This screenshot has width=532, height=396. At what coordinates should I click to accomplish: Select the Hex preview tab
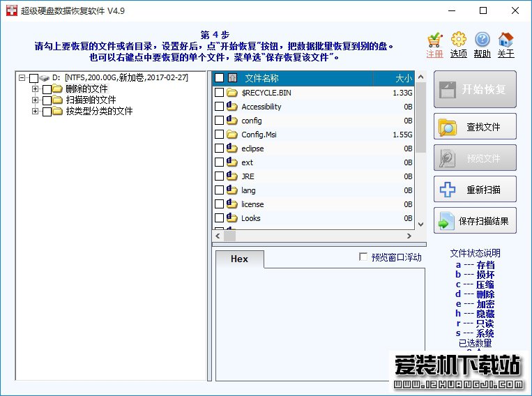(240, 259)
